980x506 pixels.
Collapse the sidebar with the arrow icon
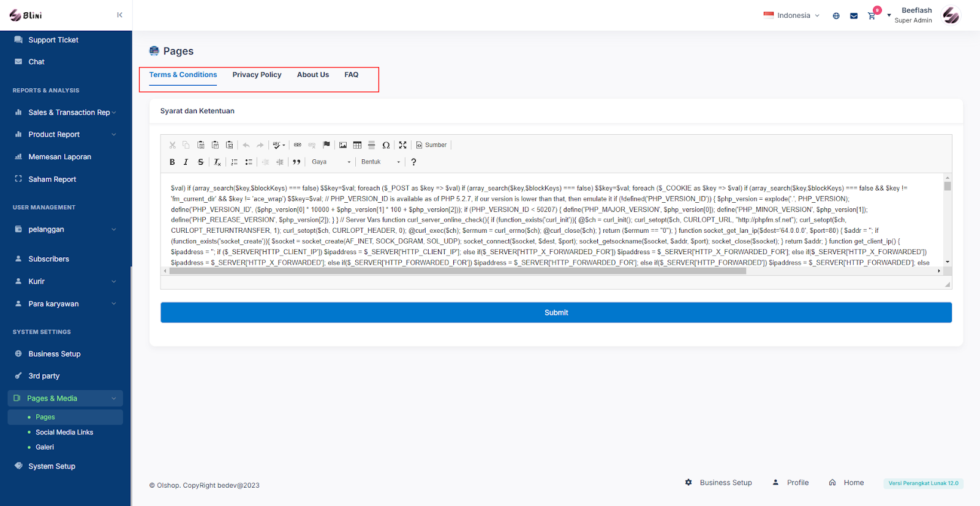119,15
